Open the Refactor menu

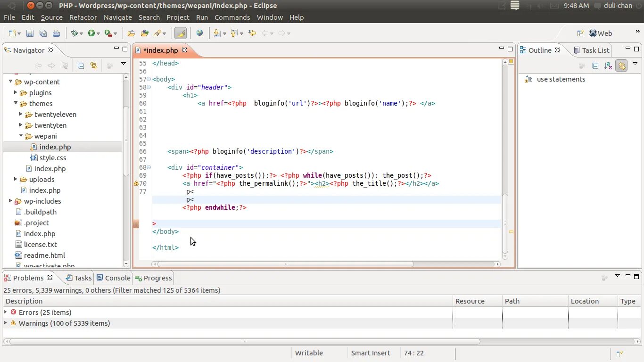(x=83, y=17)
